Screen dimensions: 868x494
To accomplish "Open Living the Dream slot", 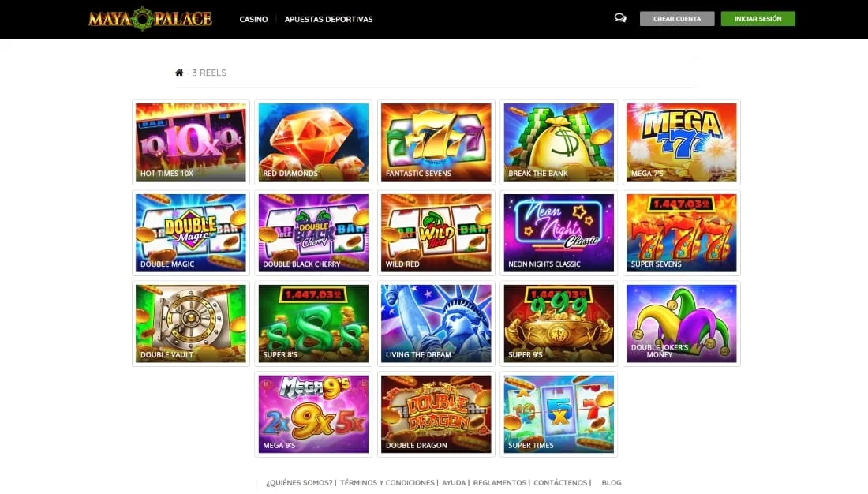I will click(x=436, y=324).
